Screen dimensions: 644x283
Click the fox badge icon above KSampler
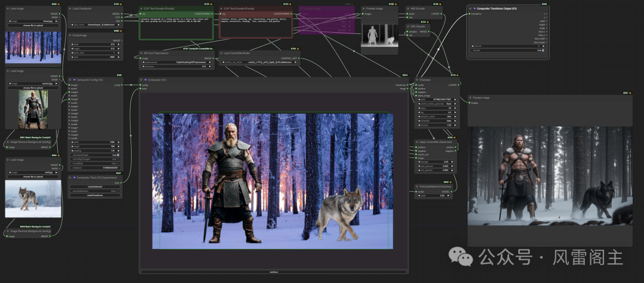(x=458, y=75)
